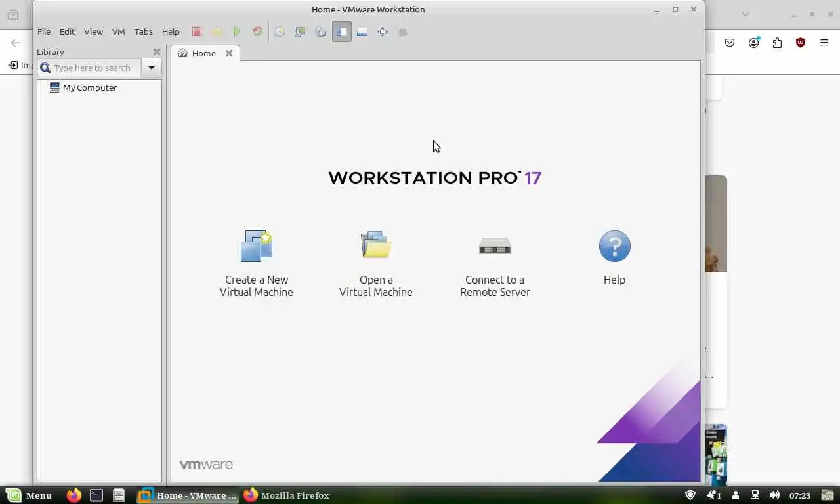Open the File menu
Viewport: 840px width, 504px height.
coord(44,31)
